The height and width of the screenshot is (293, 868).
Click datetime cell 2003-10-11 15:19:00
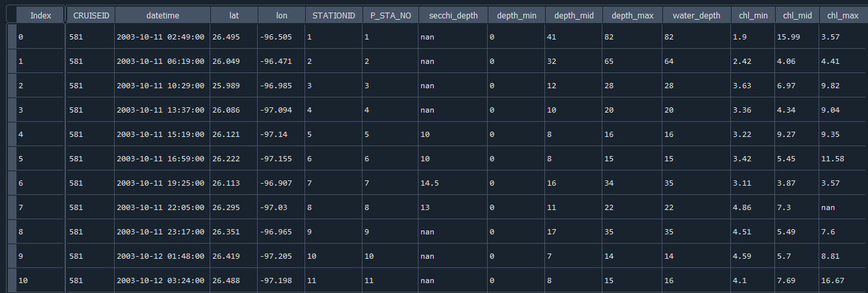click(x=162, y=134)
